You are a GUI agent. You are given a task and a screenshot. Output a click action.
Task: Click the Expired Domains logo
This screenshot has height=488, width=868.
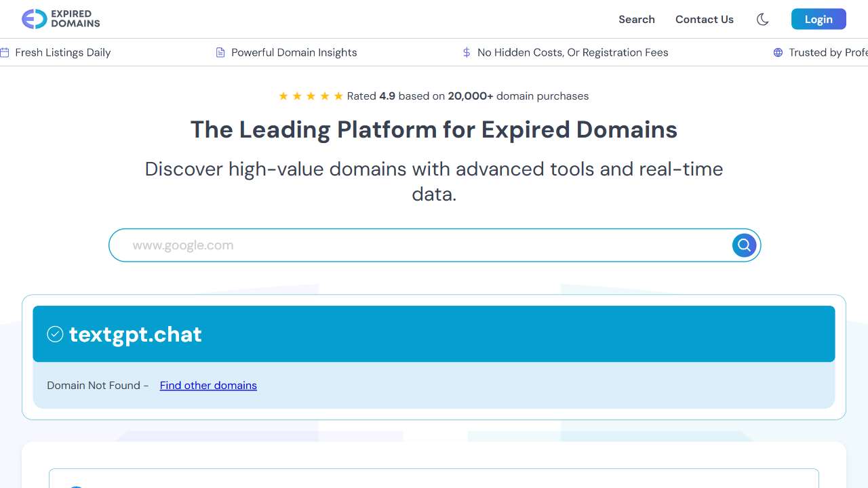(61, 19)
